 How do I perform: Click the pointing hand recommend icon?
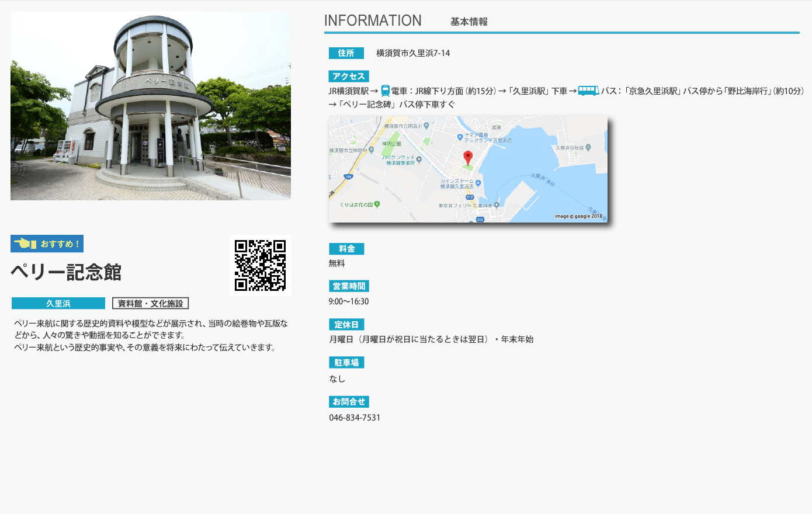(x=25, y=244)
